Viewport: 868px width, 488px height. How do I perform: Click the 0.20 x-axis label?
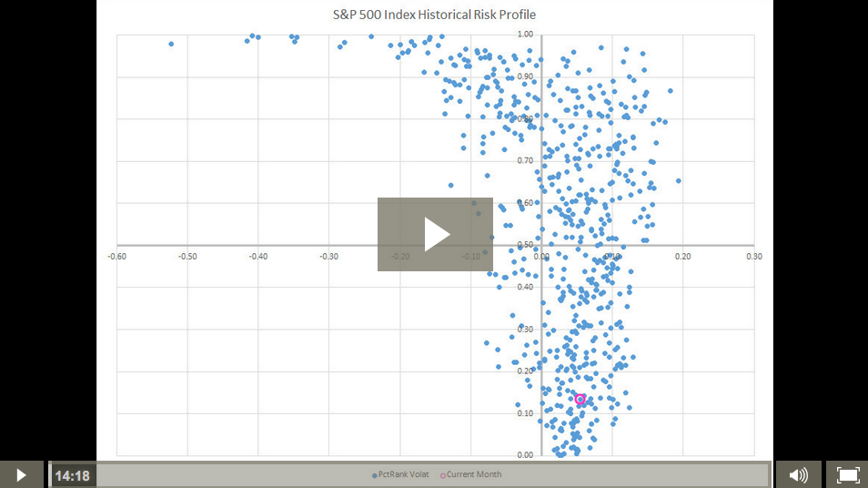tap(683, 257)
